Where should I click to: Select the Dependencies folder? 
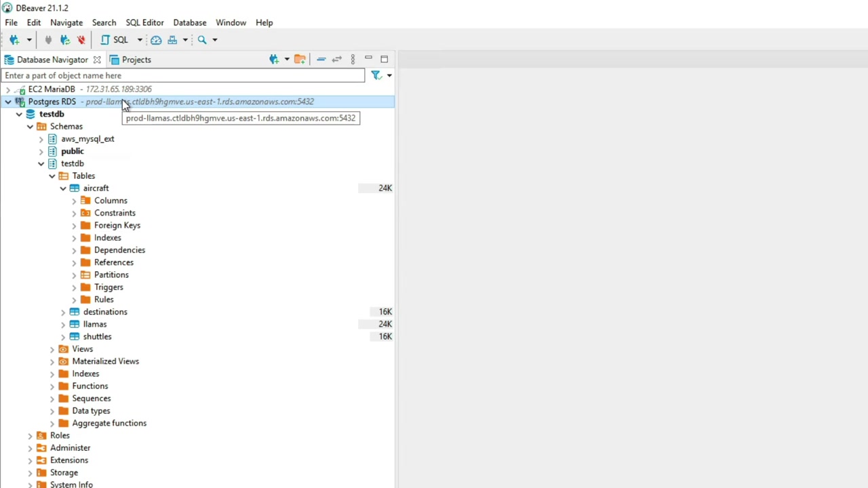[x=119, y=250]
